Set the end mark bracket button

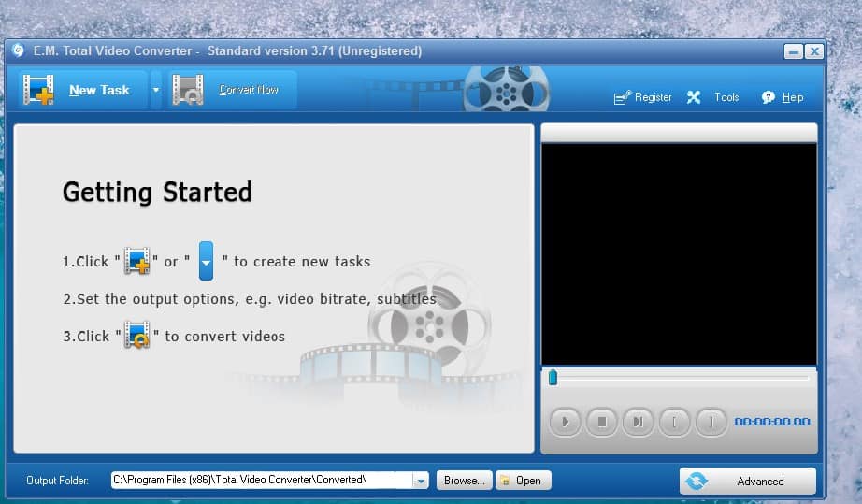711,422
